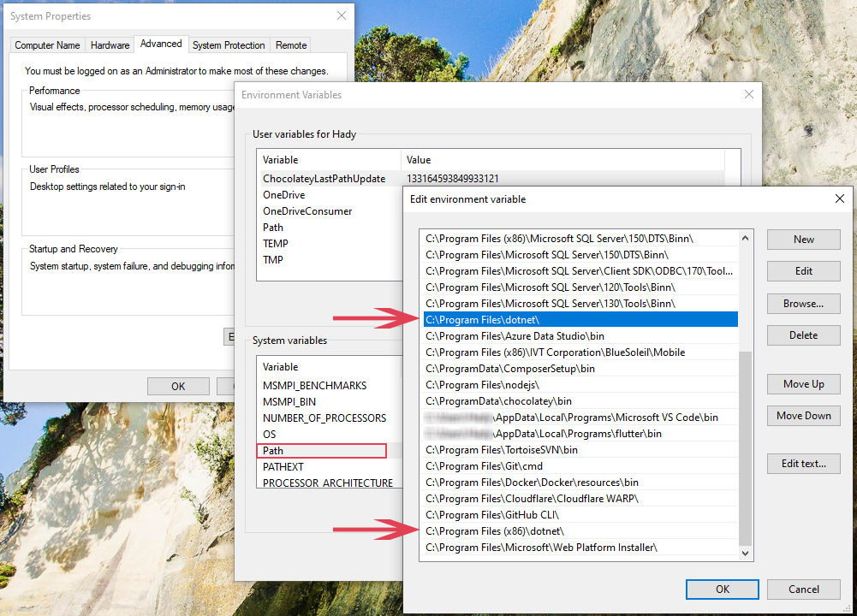Switch to the Computer Name tab
857x616 pixels.
point(48,45)
